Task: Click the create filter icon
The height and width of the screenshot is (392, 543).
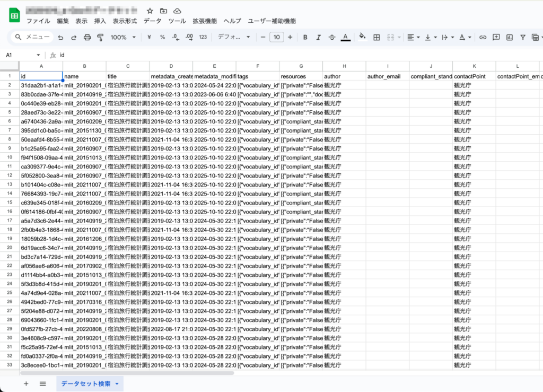Action: pos(523,38)
